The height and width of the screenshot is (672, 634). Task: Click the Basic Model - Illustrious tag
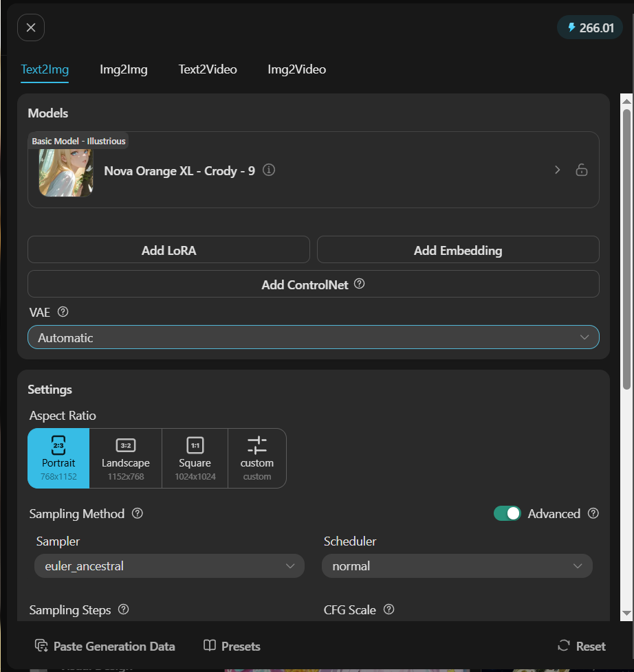point(78,141)
